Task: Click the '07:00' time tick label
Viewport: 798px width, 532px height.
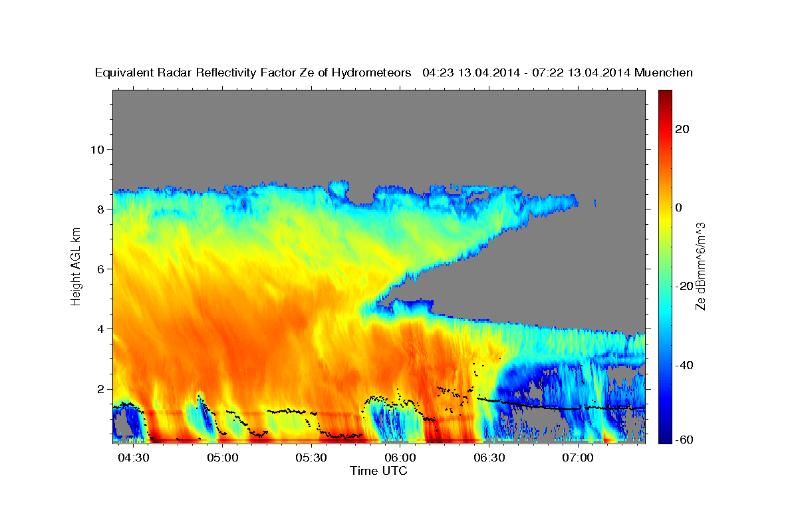Action: [579, 458]
